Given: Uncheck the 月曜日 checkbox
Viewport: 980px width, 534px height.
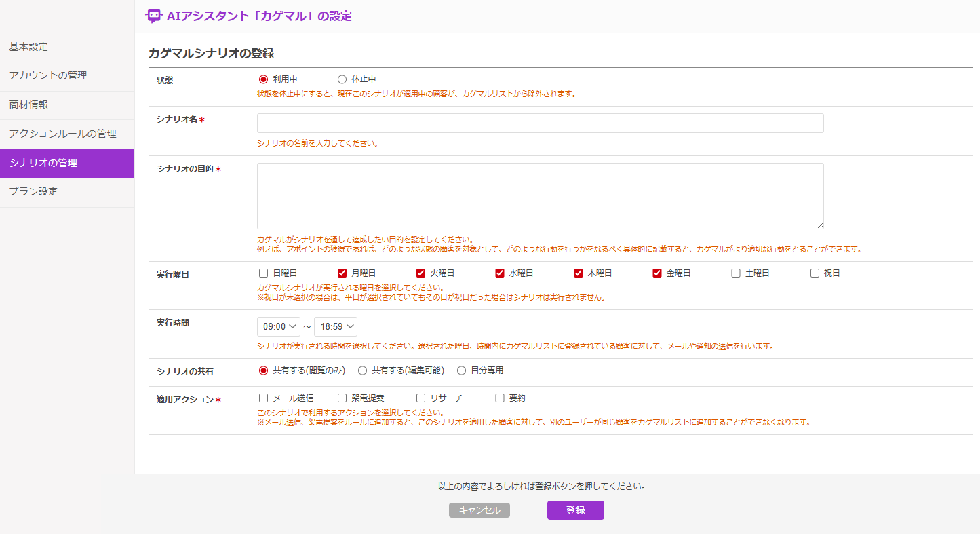Looking at the screenshot, I should [x=342, y=273].
